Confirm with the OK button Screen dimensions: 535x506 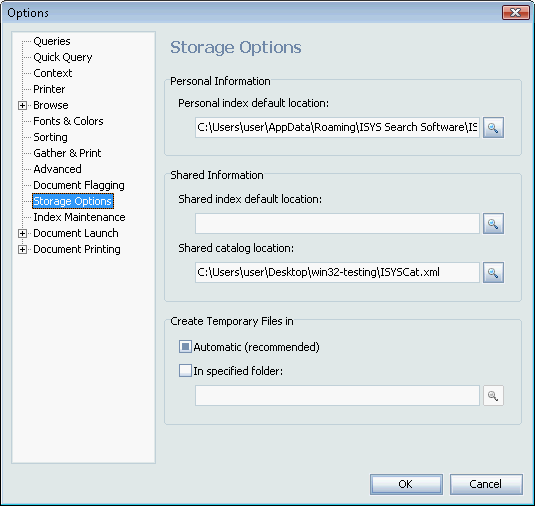(406, 484)
